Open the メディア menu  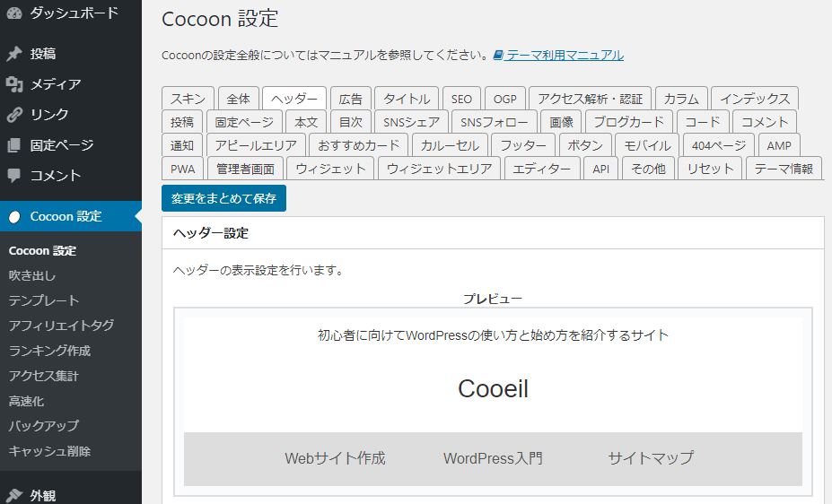71,84
